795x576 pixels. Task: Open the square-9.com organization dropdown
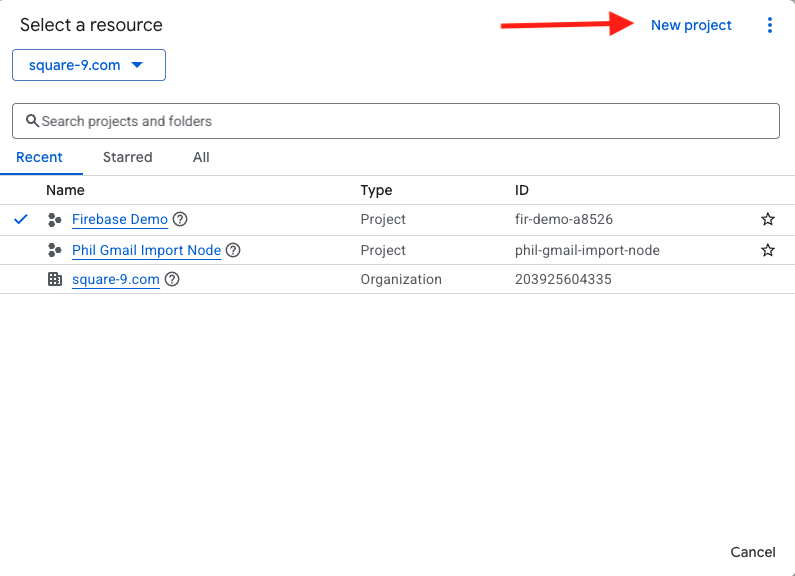(89, 65)
